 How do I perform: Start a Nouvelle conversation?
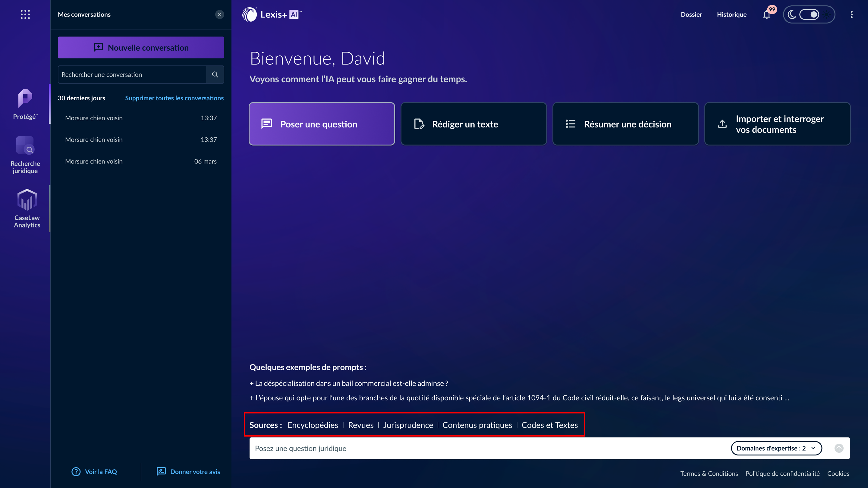141,48
